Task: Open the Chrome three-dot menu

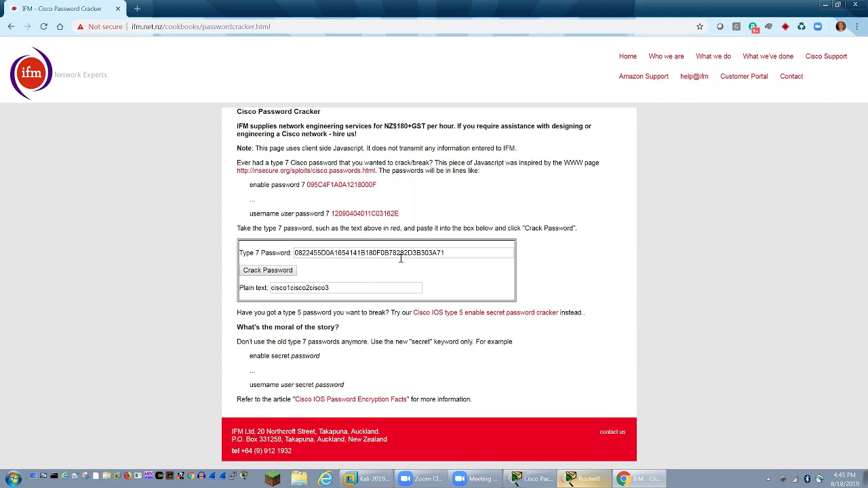Action: tap(856, 26)
